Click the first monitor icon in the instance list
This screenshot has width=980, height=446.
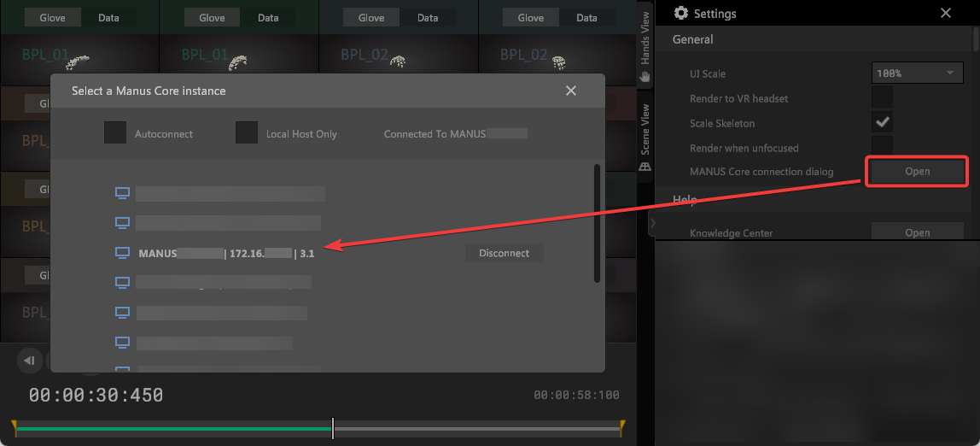tap(122, 193)
